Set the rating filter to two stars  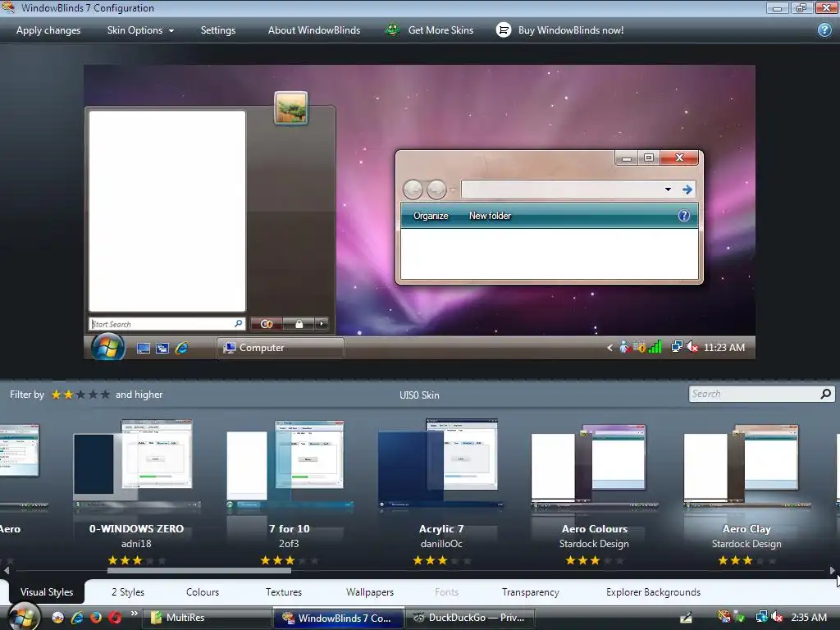(69, 395)
